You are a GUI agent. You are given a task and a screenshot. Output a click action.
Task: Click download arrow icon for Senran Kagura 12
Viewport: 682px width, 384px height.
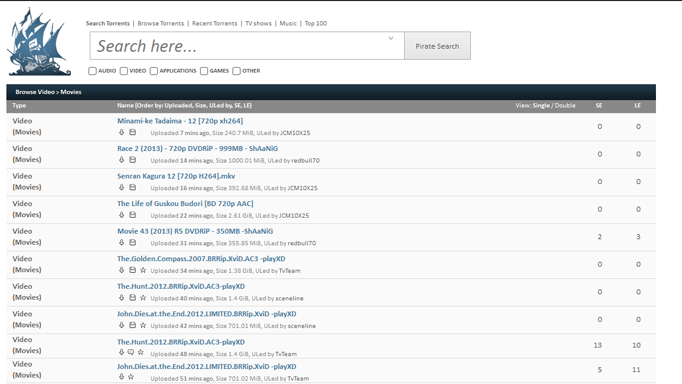pos(121,187)
